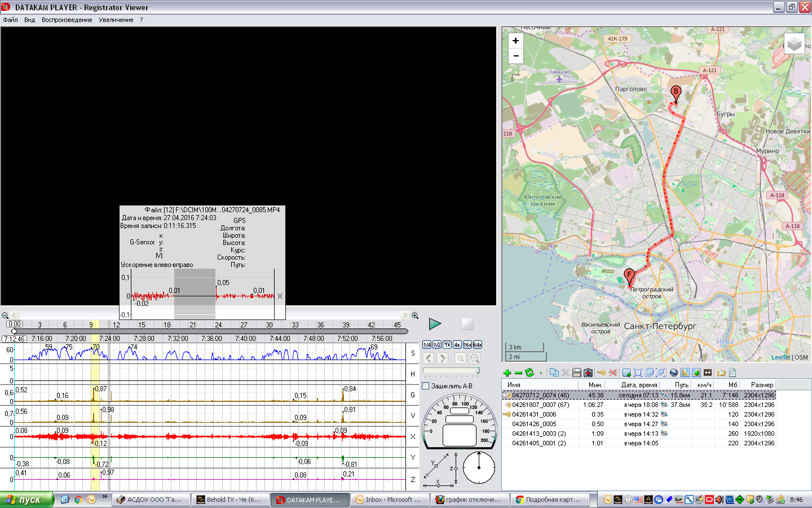
Task: Open the map layers selector
Action: click(x=794, y=43)
